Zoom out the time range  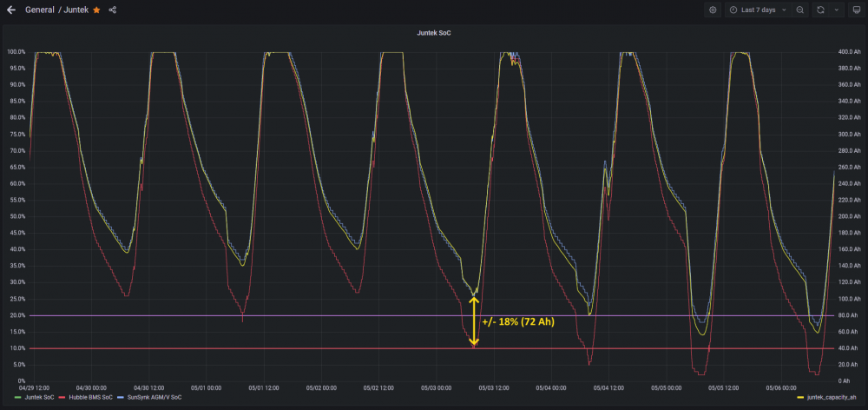click(x=800, y=10)
